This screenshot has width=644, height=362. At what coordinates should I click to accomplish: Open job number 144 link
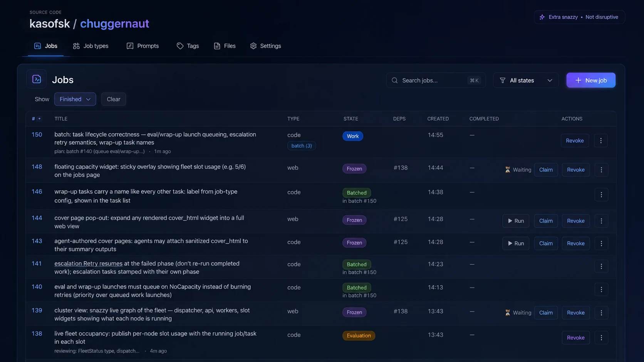click(37, 218)
